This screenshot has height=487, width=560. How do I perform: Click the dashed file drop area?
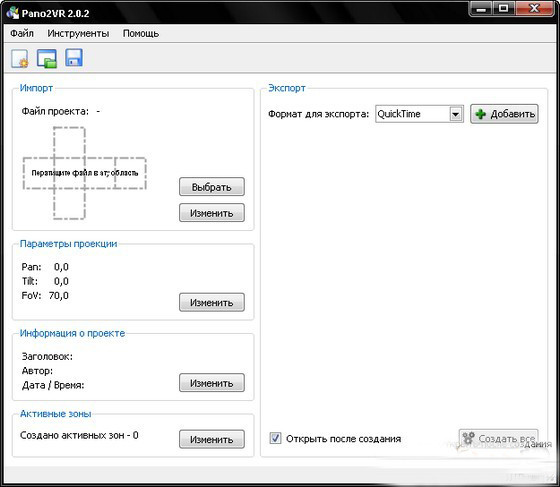85,173
